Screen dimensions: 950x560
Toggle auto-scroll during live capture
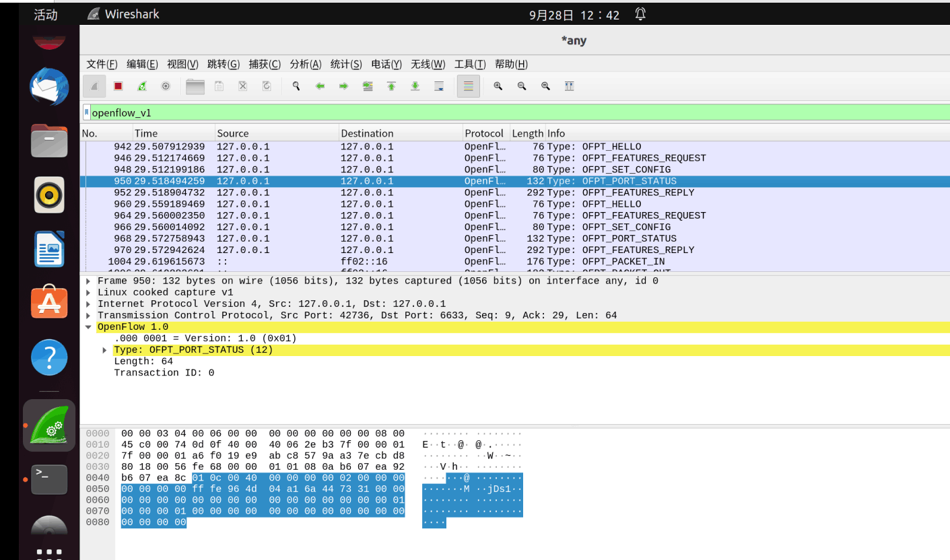tap(439, 86)
